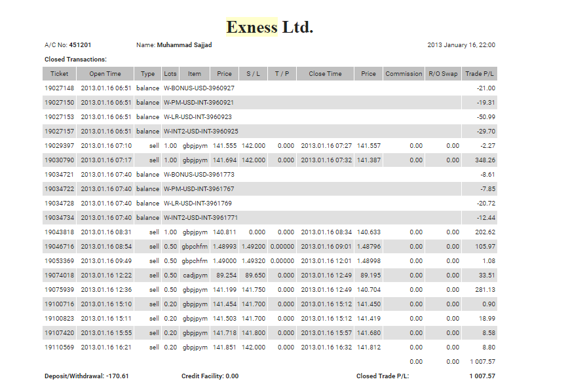The image size is (568, 392).
Task: Click item W-INT2-USD-INT-3961771
Action: click(200, 217)
